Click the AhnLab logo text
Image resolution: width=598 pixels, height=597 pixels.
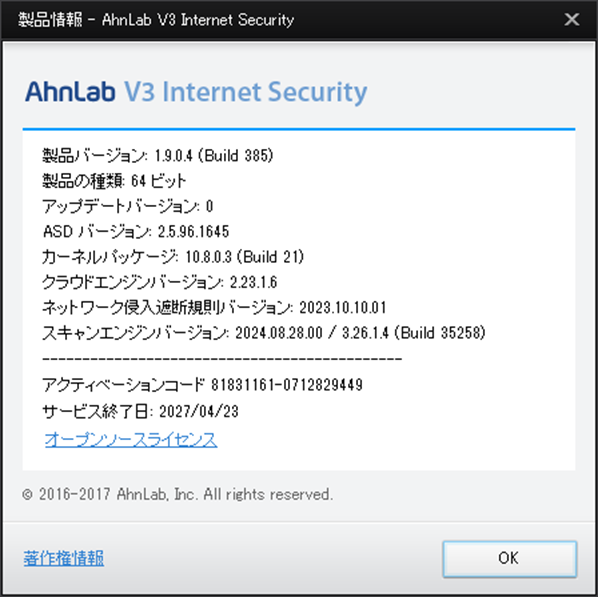click(x=70, y=92)
